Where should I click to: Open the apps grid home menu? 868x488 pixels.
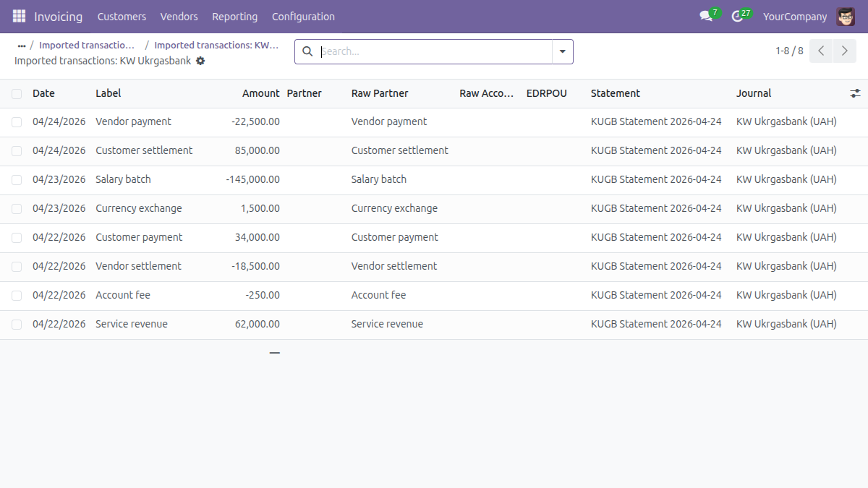[x=19, y=16]
